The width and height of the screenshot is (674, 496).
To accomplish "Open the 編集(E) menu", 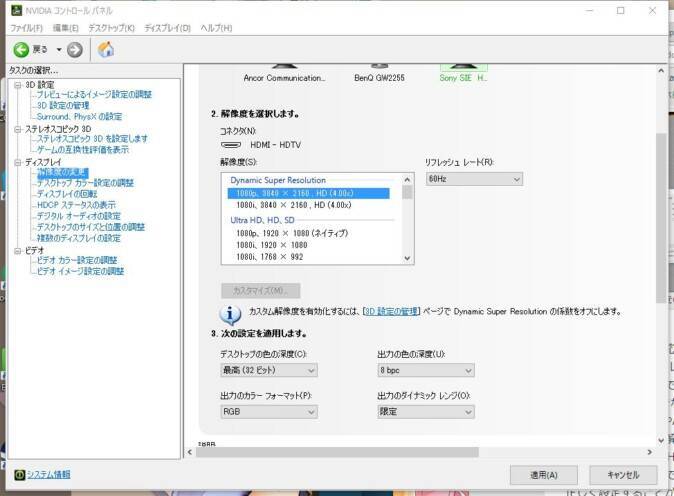I will tap(65, 28).
